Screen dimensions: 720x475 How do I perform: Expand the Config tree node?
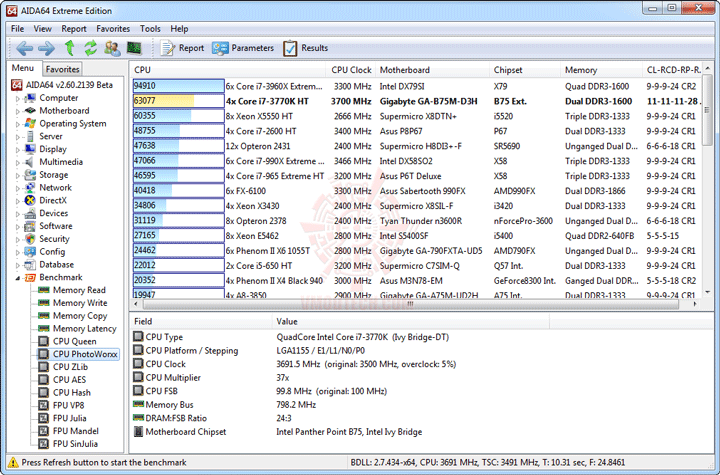[x=18, y=252]
